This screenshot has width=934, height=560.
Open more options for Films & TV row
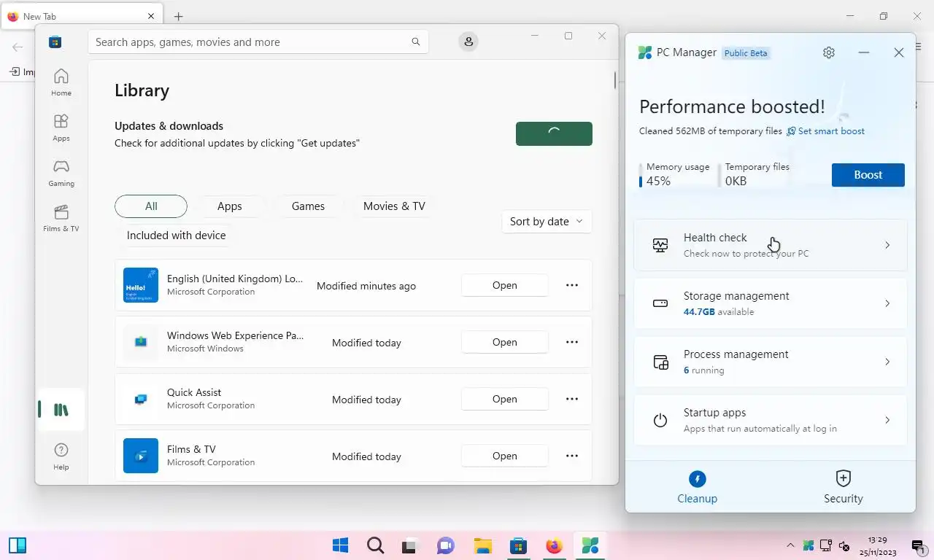tap(572, 456)
